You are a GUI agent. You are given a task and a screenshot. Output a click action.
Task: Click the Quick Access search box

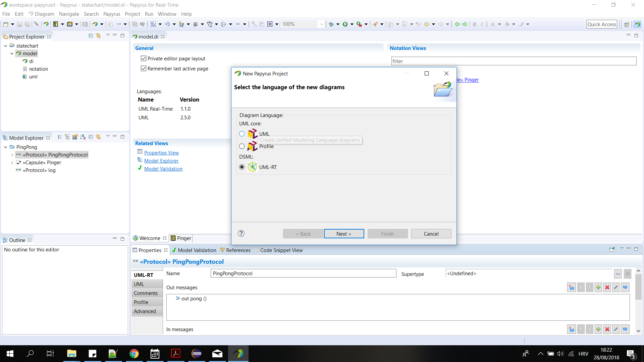point(602,24)
